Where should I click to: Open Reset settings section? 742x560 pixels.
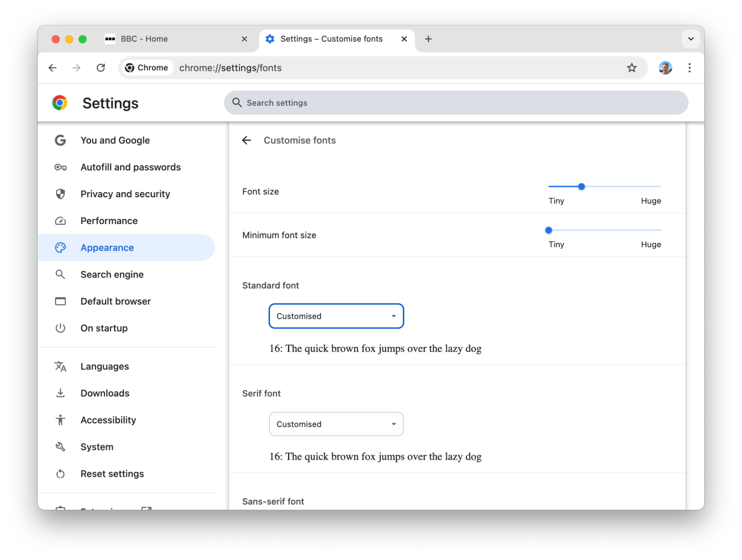(x=126, y=474)
